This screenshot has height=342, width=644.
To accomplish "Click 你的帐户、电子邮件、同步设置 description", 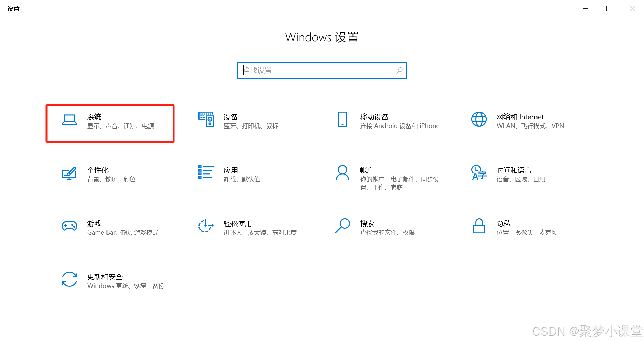I will point(400,183).
